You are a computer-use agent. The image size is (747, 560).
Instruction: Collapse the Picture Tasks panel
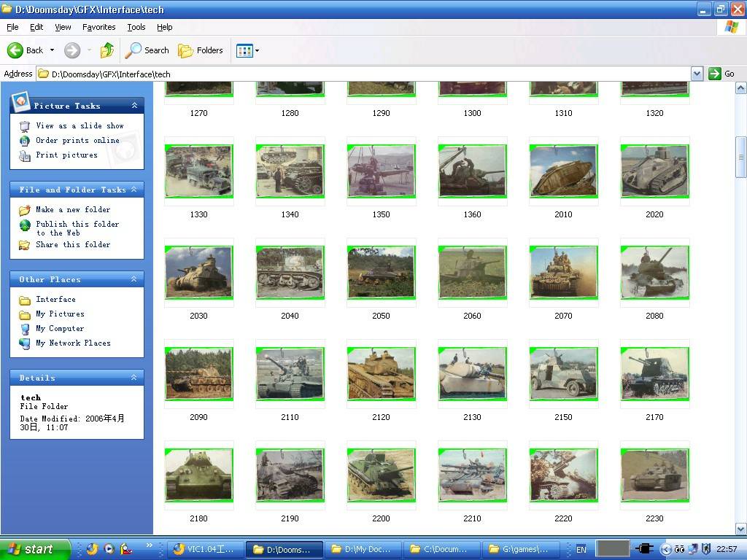(134, 106)
